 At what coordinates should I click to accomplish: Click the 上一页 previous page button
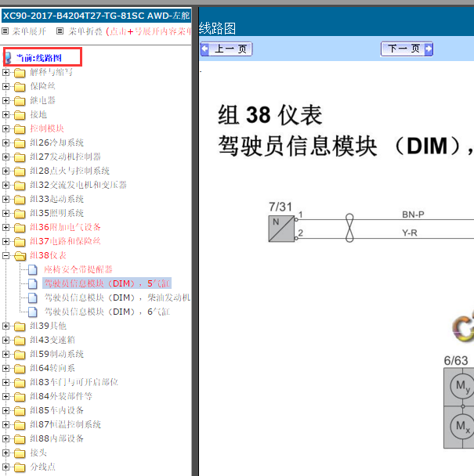[x=226, y=49]
